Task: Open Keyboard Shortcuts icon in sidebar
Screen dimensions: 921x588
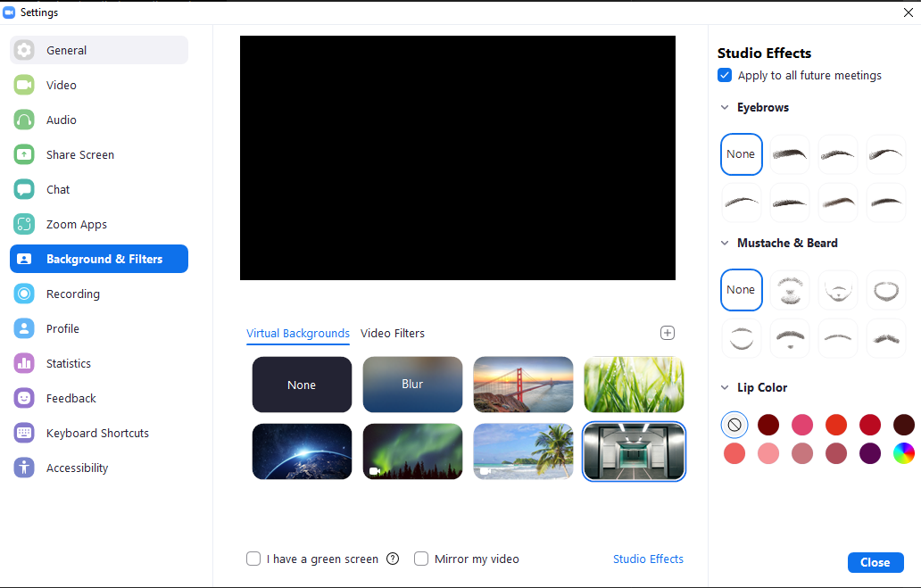Action: [24, 433]
